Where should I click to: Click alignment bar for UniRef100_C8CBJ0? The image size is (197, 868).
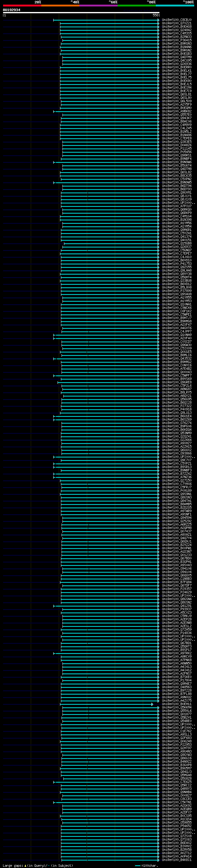(106, 20)
